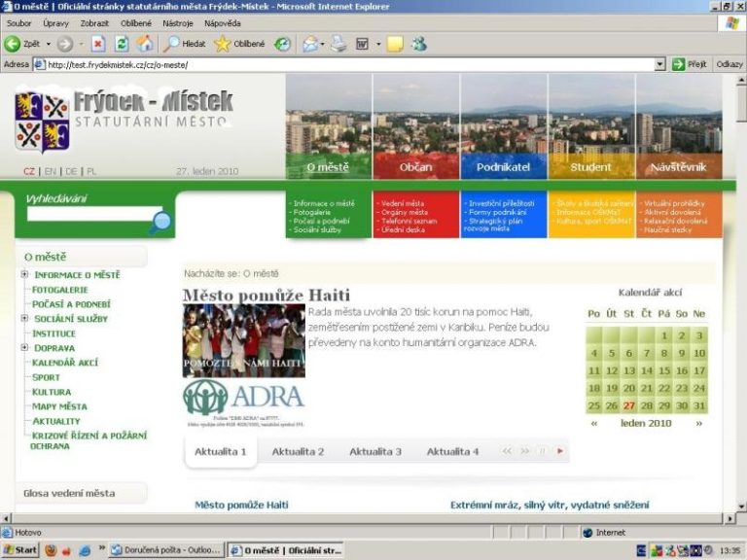Screen dimensions: 747x560
Task: Click the Print icon in toolbar
Action: [338, 44]
